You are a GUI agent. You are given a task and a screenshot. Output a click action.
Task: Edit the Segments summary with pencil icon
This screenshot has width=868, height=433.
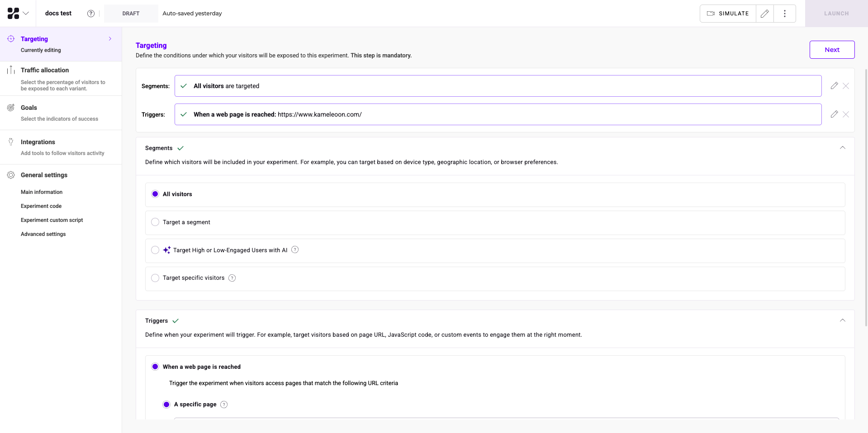(834, 86)
